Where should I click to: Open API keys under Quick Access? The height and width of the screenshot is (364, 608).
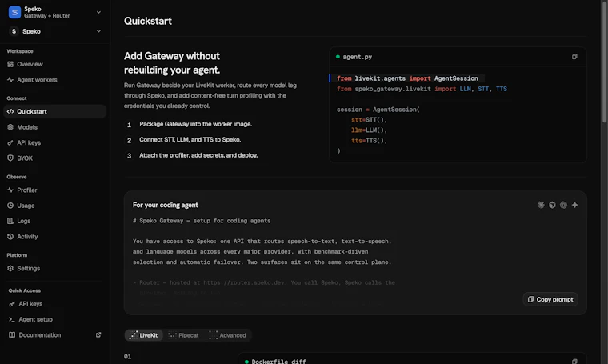tap(54, 304)
